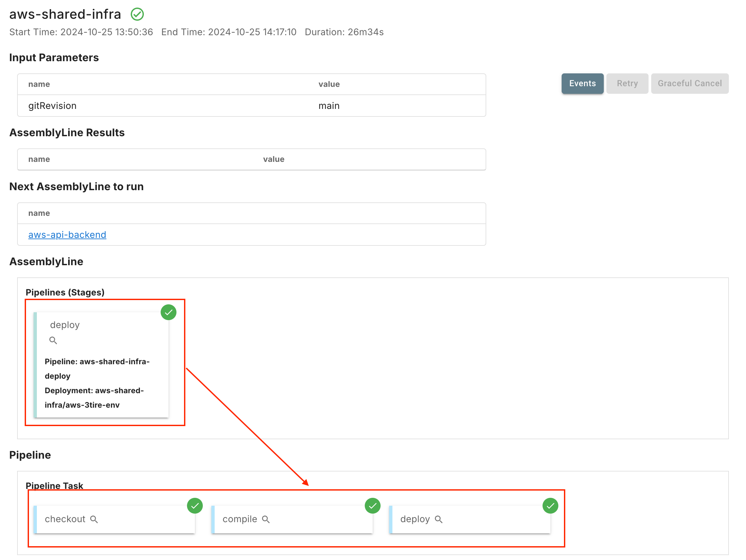Viewport: 746px width, 560px height.
Task: Click the aws-api-backend next assembly line link
Action: click(67, 234)
